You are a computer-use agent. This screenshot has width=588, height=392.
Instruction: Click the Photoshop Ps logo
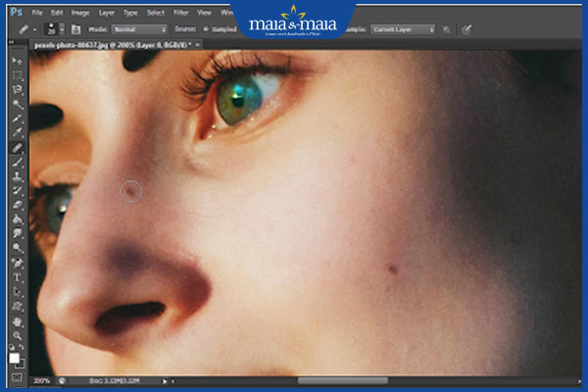(16, 12)
